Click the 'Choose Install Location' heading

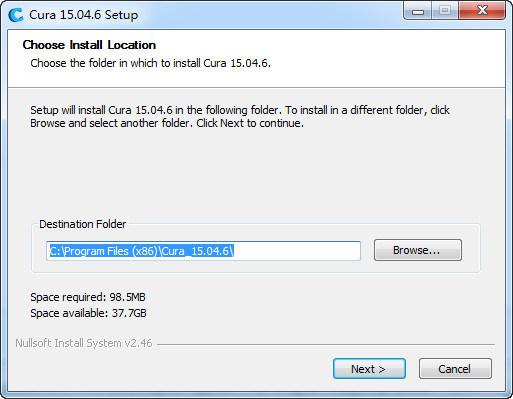(x=89, y=45)
